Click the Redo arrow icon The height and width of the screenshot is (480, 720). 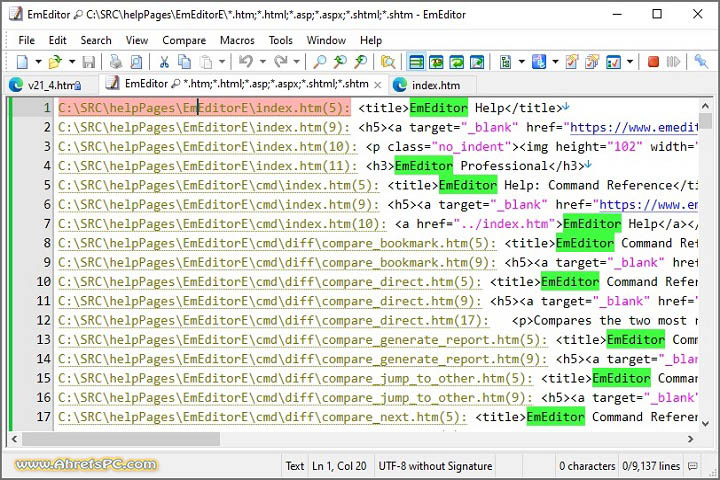point(281,62)
